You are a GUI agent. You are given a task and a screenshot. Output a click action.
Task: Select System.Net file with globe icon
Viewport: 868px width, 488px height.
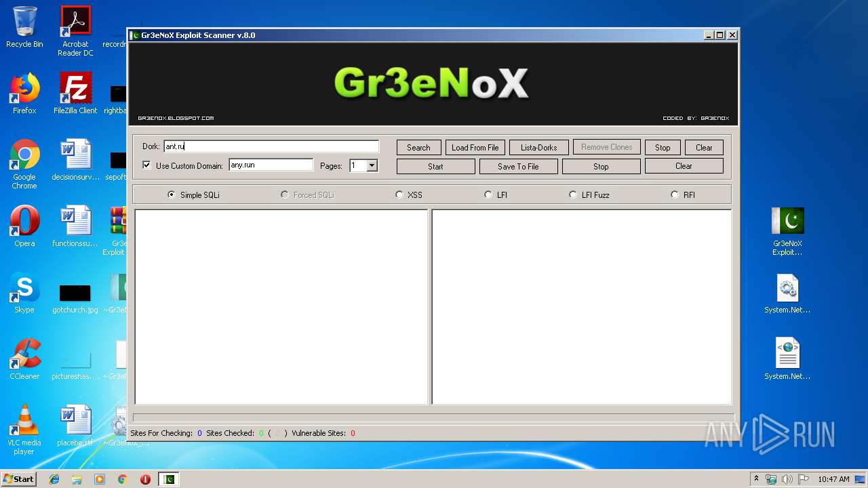point(787,359)
